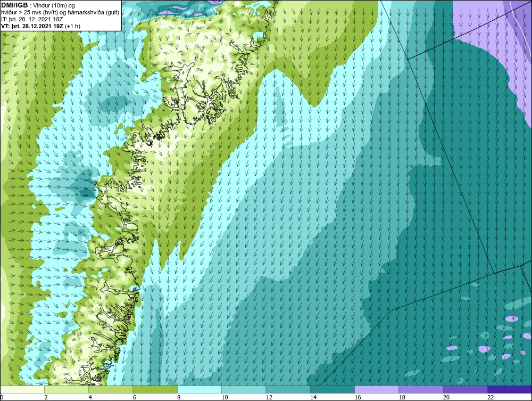Click the 2–4 m/s legend swatch
This screenshot has height=401, width=532.
click(66, 389)
